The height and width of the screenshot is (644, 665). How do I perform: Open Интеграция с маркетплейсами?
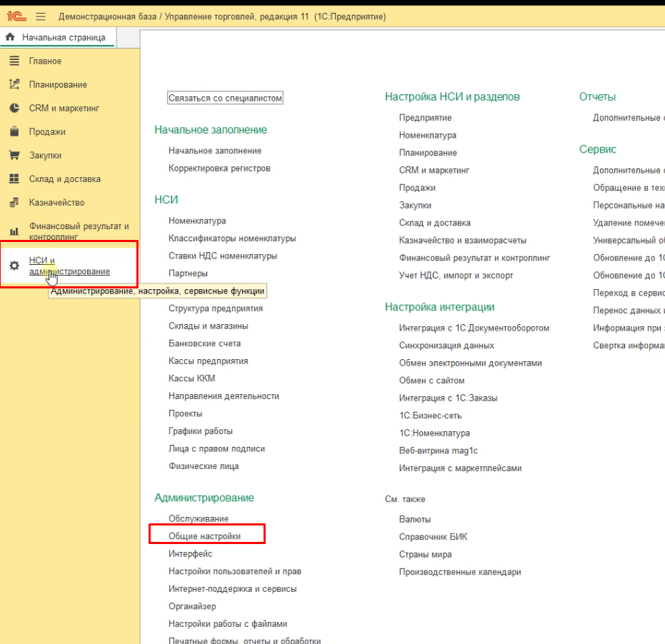(x=460, y=468)
